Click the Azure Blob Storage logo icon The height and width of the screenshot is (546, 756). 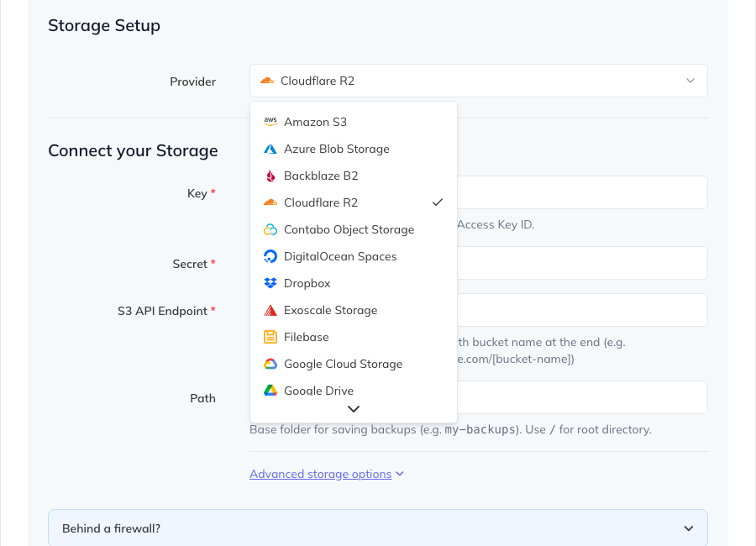click(270, 149)
